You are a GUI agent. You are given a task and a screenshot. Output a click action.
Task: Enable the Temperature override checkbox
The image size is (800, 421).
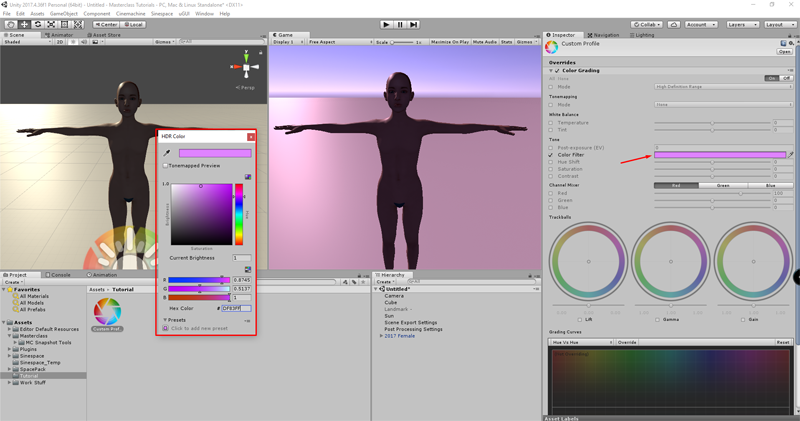tap(551, 123)
